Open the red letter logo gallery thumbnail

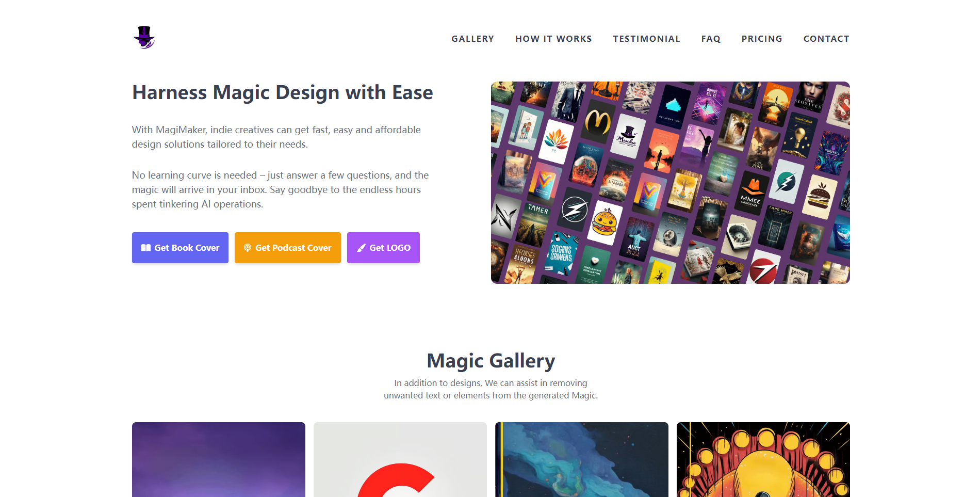(x=400, y=460)
